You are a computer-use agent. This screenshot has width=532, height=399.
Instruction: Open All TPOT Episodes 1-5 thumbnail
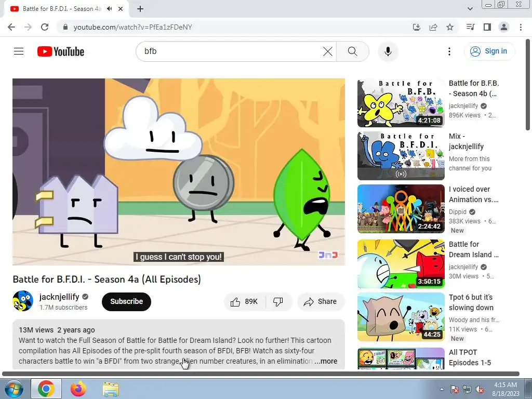pos(401,358)
